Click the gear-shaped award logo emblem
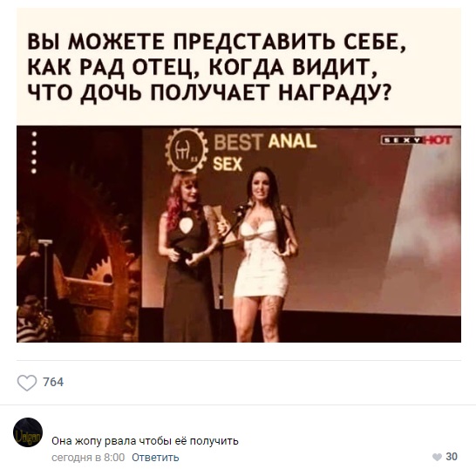Viewport: 476px width, 469px height. (x=187, y=151)
